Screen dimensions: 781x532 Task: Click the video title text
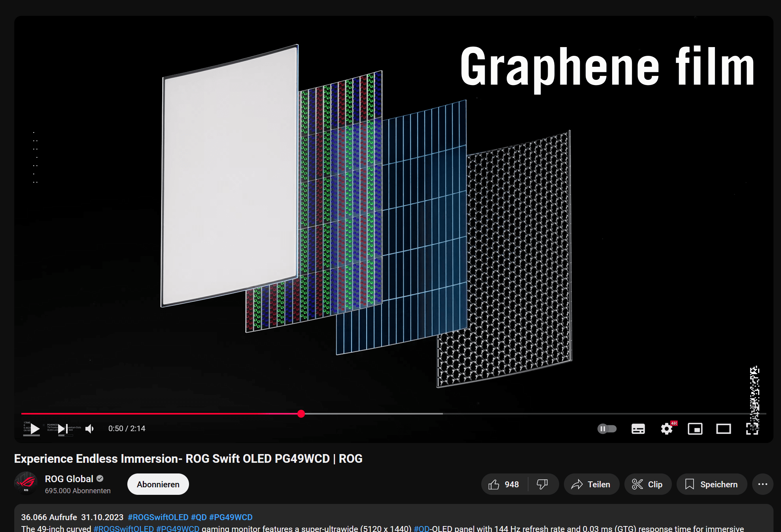click(x=188, y=458)
